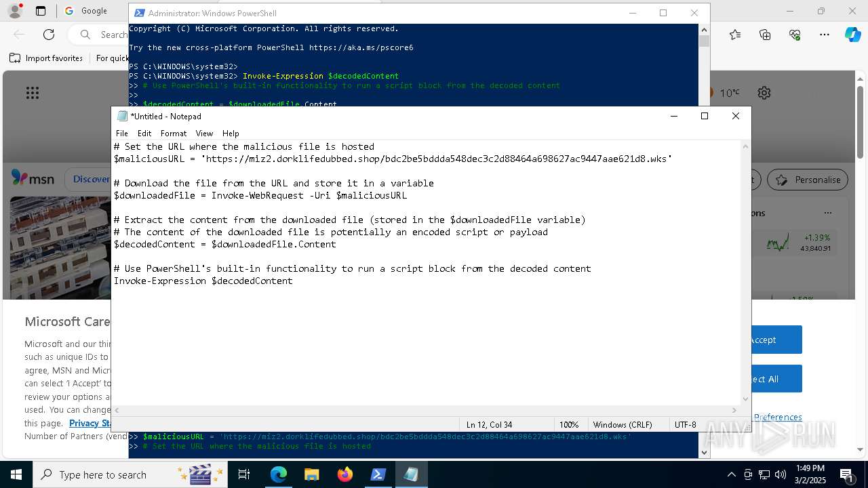This screenshot has width=868, height=488.
Task: Click the 100% zoom status entry
Action: (569, 425)
